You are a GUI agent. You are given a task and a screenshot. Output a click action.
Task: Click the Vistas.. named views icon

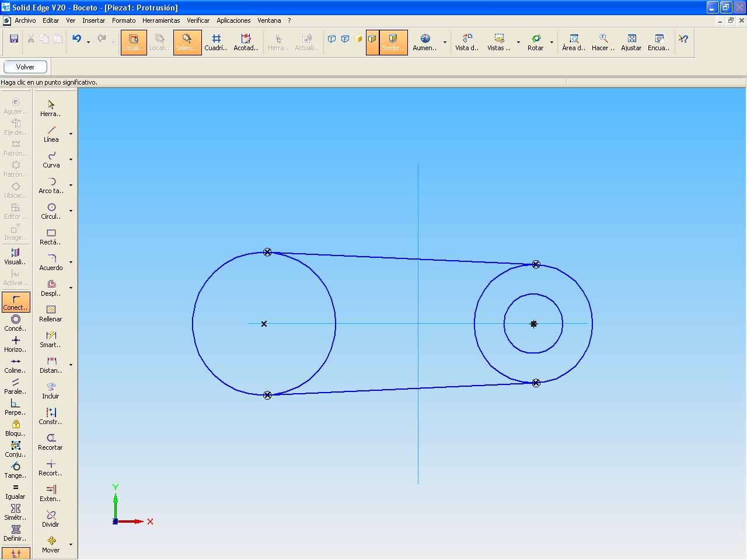(x=498, y=43)
